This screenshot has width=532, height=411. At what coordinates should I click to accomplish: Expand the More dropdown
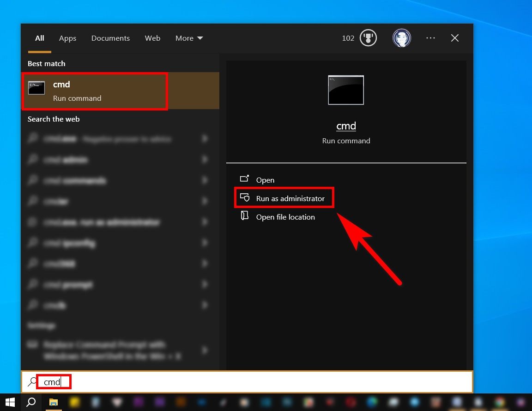(189, 38)
